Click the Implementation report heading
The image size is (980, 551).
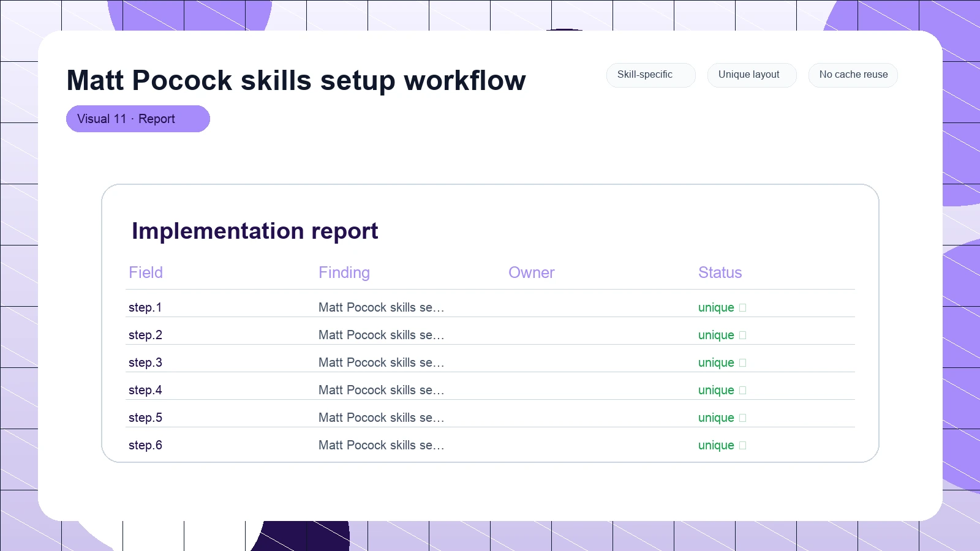point(255,231)
